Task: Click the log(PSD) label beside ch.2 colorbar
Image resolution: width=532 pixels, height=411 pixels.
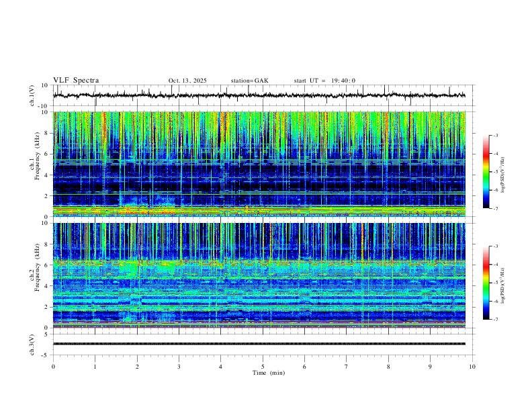Action: tap(503, 285)
